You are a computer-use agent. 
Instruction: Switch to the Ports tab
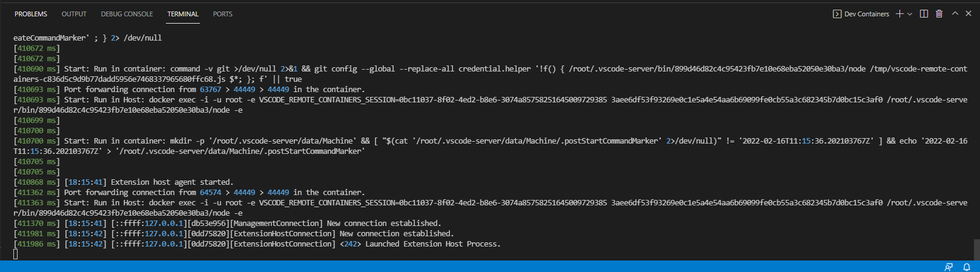pyautogui.click(x=222, y=14)
